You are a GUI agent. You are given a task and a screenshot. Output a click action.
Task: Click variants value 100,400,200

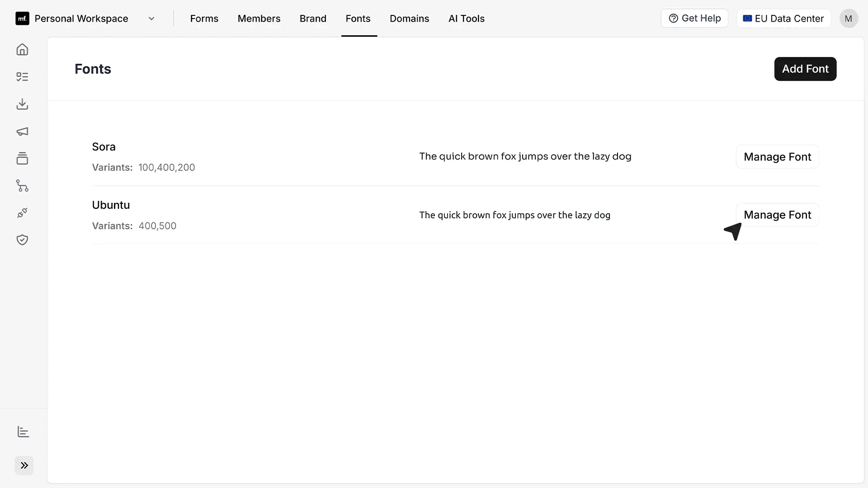pyautogui.click(x=166, y=168)
